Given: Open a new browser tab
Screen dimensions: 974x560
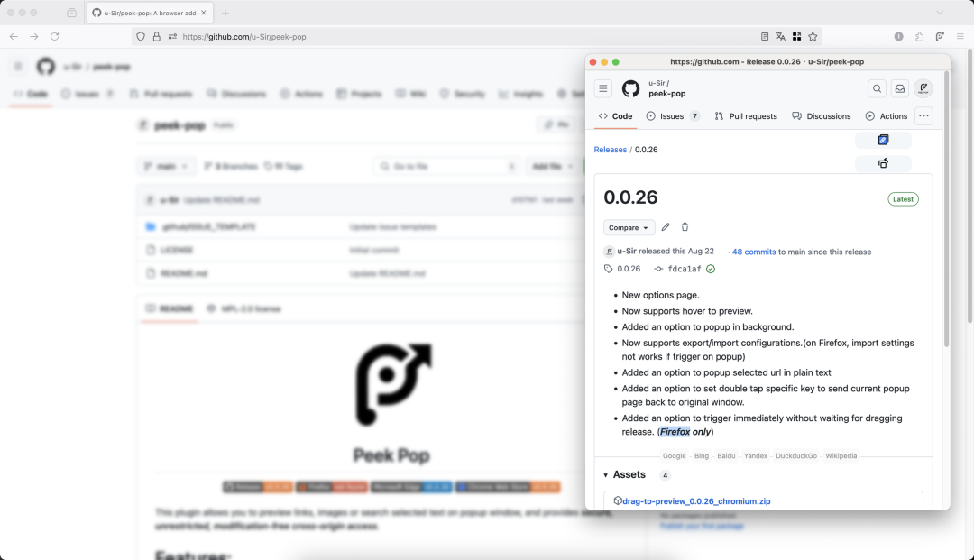Looking at the screenshot, I should (x=225, y=13).
